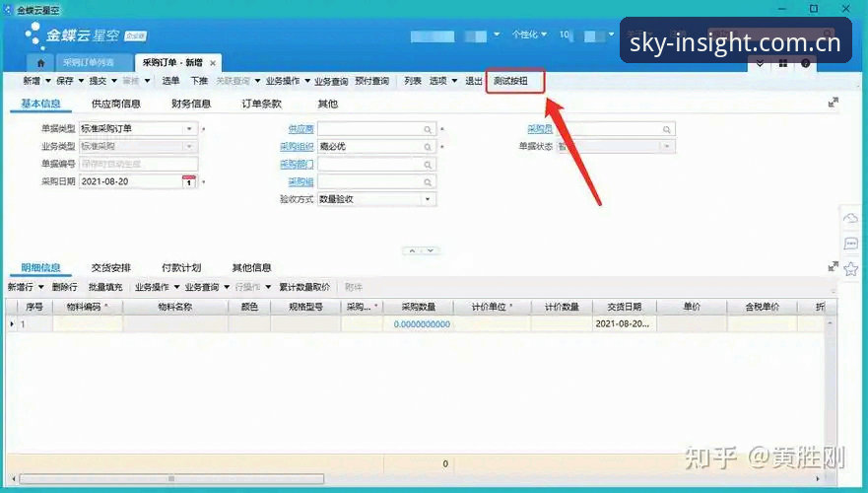Click the horizontal scrollbar right arrow
This screenshot has height=493, width=868.
[818, 478]
